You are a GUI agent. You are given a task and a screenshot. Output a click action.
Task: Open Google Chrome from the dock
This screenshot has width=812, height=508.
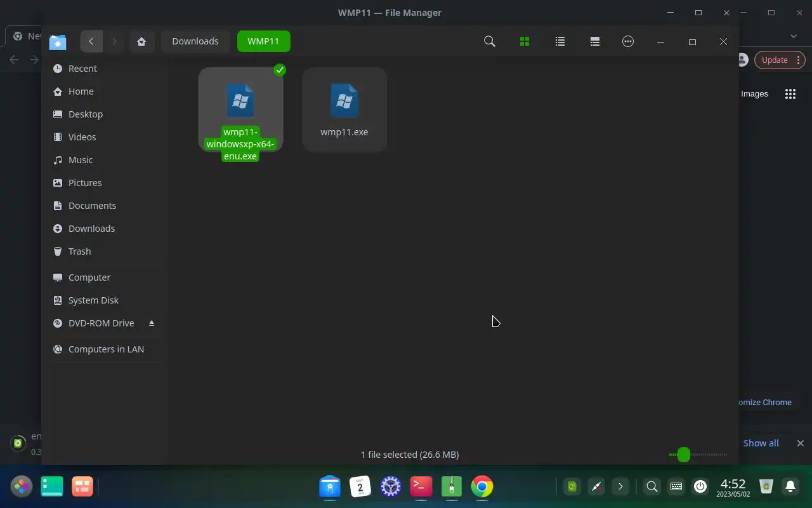[482, 486]
